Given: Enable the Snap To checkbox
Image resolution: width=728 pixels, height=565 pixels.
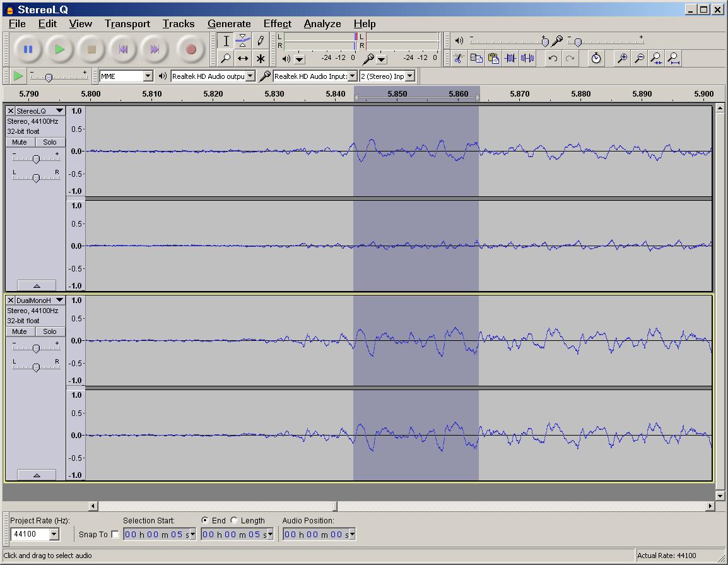Looking at the screenshot, I should coord(114,535).
